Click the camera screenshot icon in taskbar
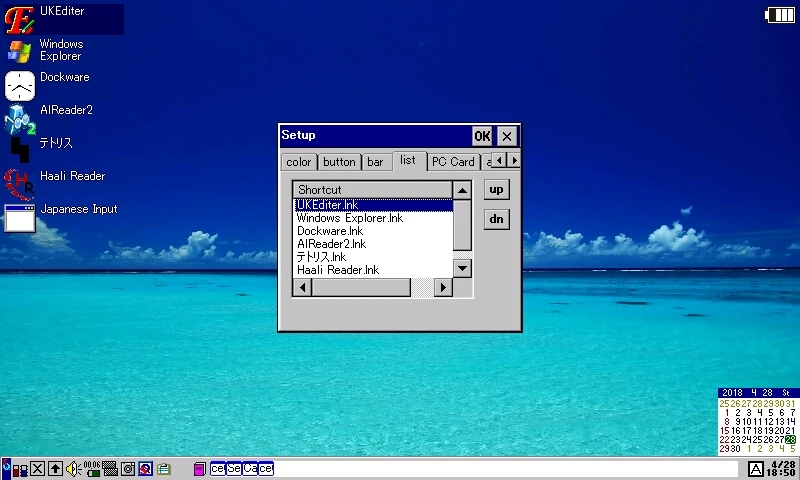This screenshot has height=480, width=800. coord(128,468)
